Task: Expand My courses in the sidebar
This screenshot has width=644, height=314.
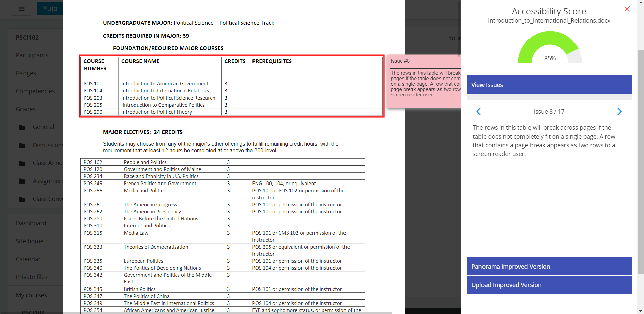Action: pyautogui.click(x=31, y=295)
